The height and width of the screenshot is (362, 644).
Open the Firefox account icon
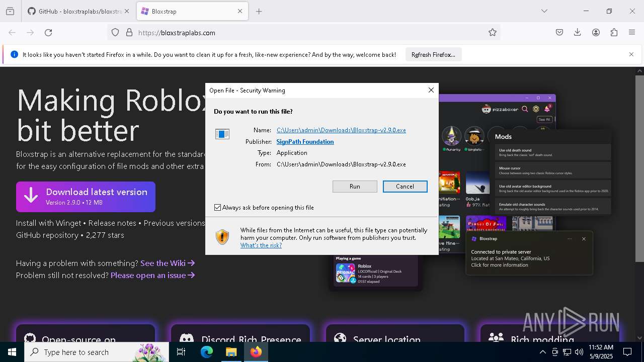(596, 33)
